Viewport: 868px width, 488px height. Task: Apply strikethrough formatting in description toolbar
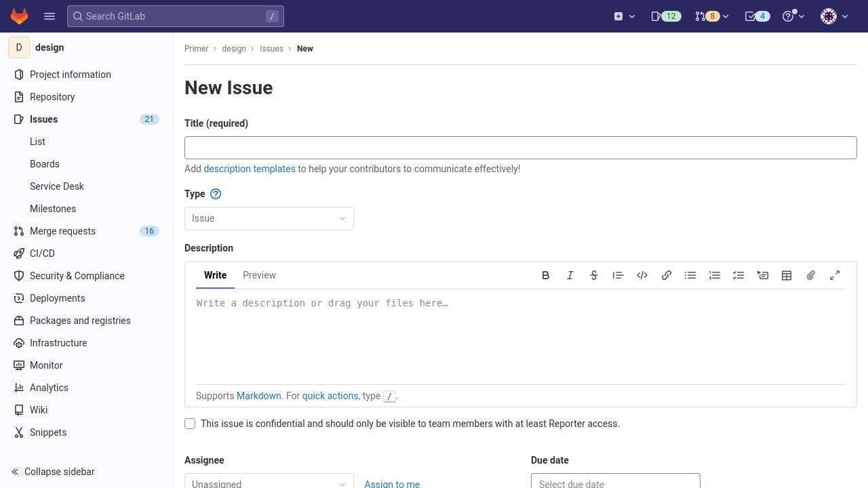coord(594,275)
